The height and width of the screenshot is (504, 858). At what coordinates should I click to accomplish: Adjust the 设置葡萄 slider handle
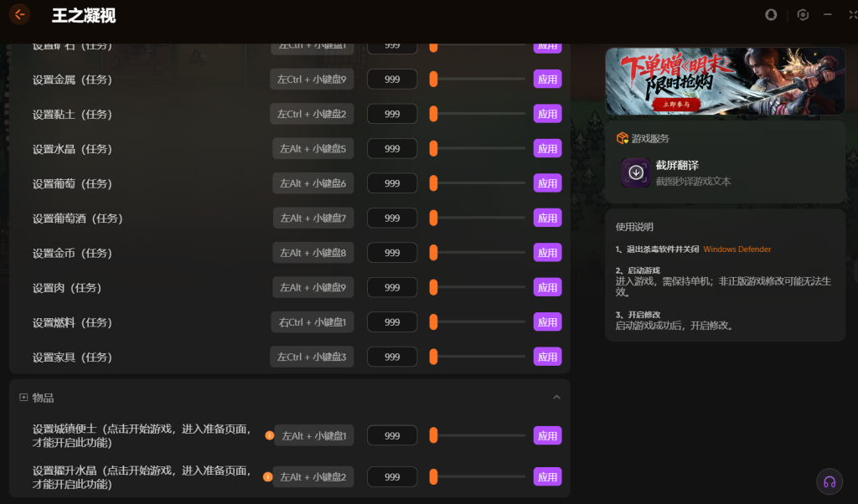point(433,183)
